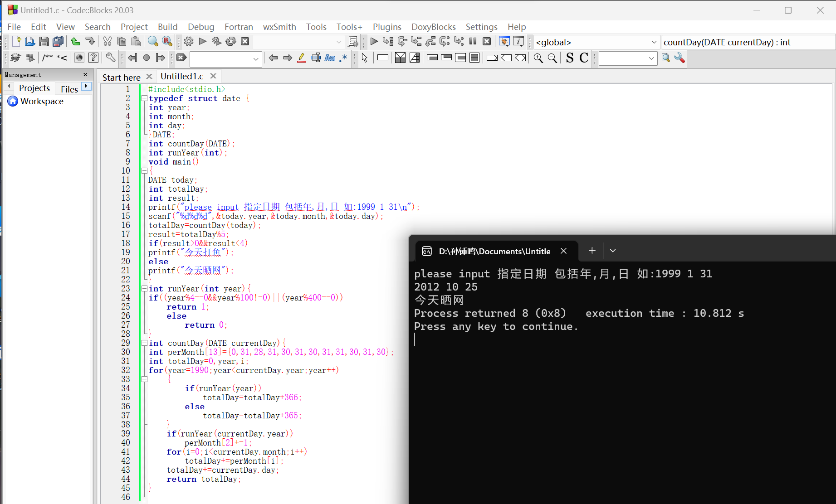Open the search text combo box
The image size is (836, 504).
pyautogui.click(x=225, y=58)
